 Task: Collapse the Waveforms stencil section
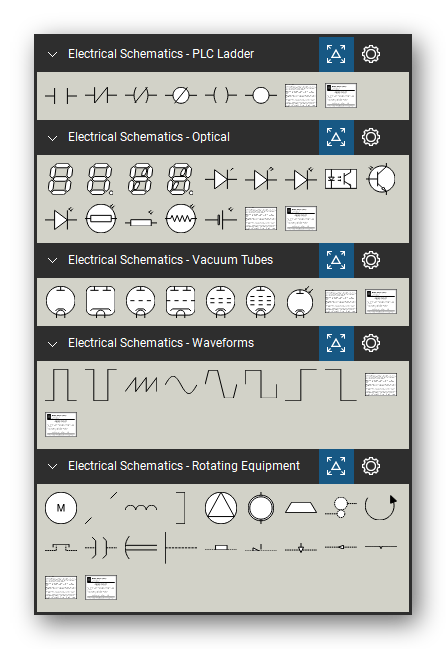(53, 344)
